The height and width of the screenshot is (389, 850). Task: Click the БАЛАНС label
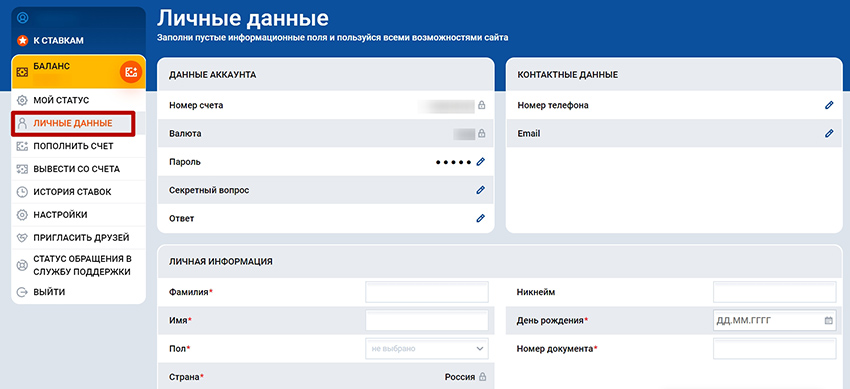(52, 66)
